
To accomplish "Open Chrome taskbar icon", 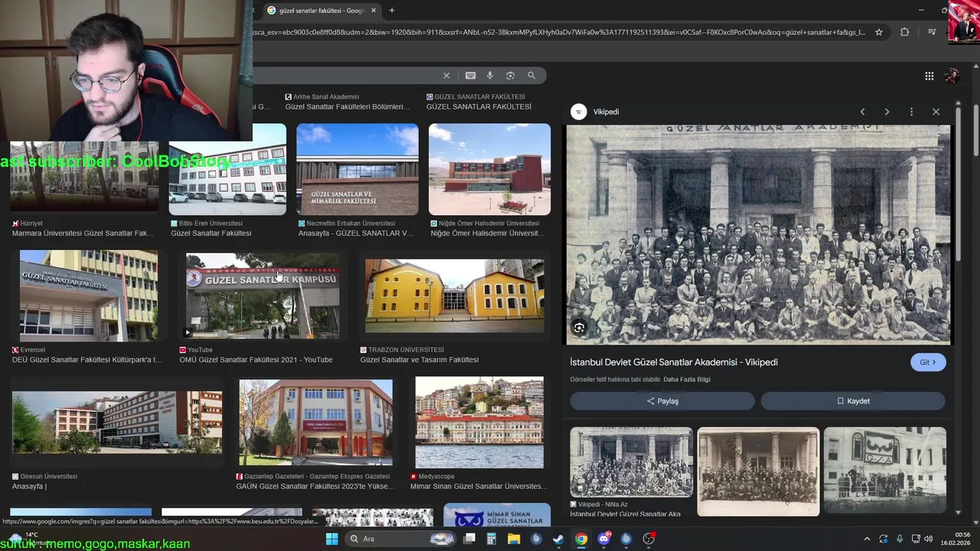I will tap(581, 539).
